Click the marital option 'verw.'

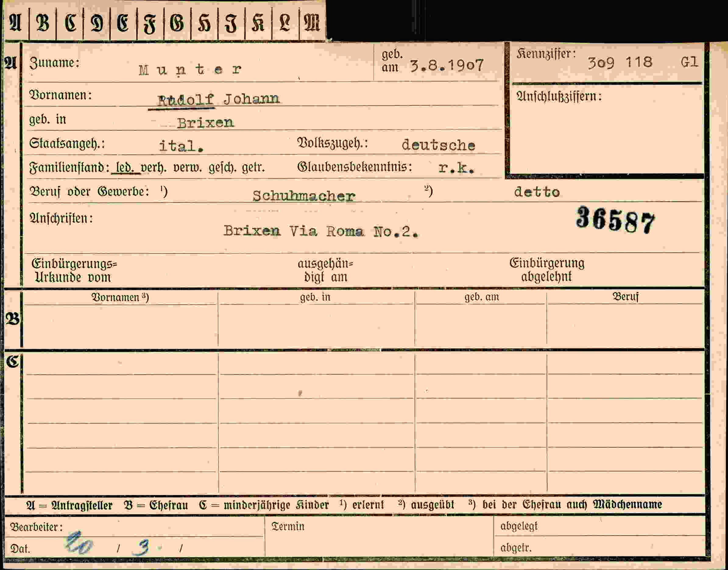click(187, 167)
